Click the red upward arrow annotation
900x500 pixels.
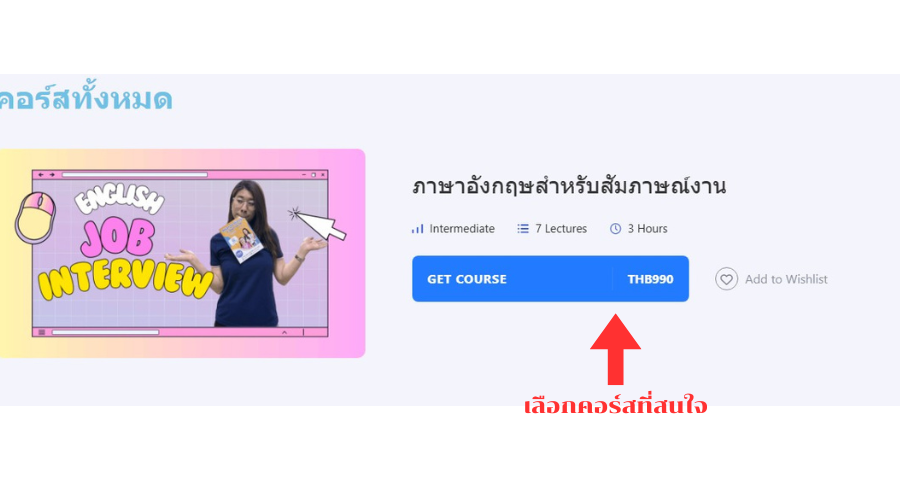(x=615, y=349)
